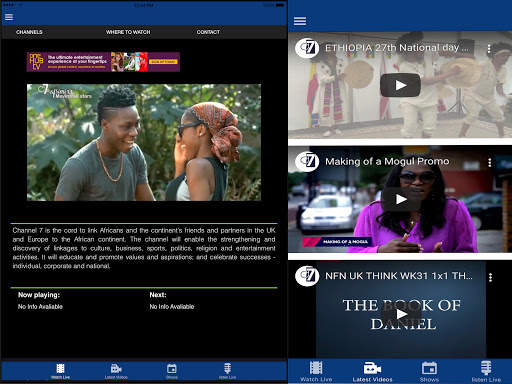Viewport: 512px width, 384px height.
Task: Select Watch Live tab in left screen
Action: (x=60, y=371)
